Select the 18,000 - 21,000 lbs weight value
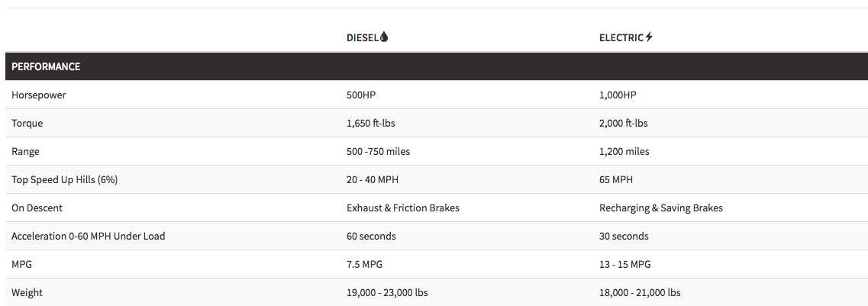Viewport: 868px width, 306px height. coord(640,293)
